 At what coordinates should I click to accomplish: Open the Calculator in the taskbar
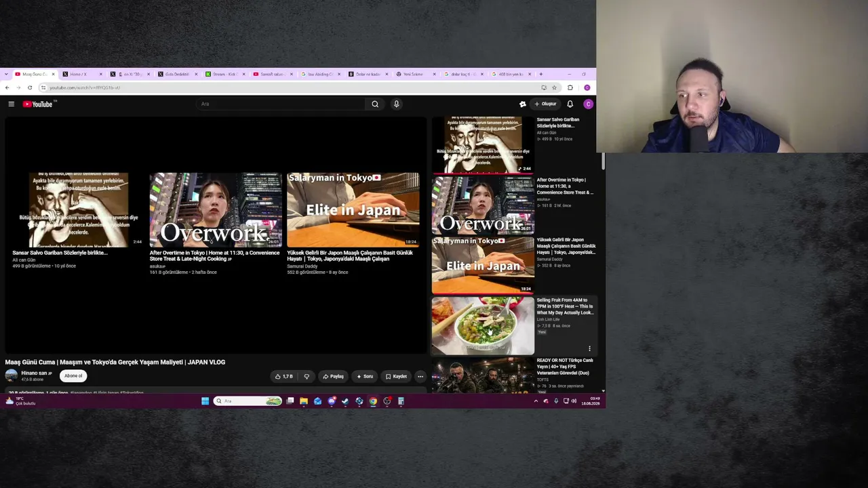pyautogui.click(x=401, y=401)
